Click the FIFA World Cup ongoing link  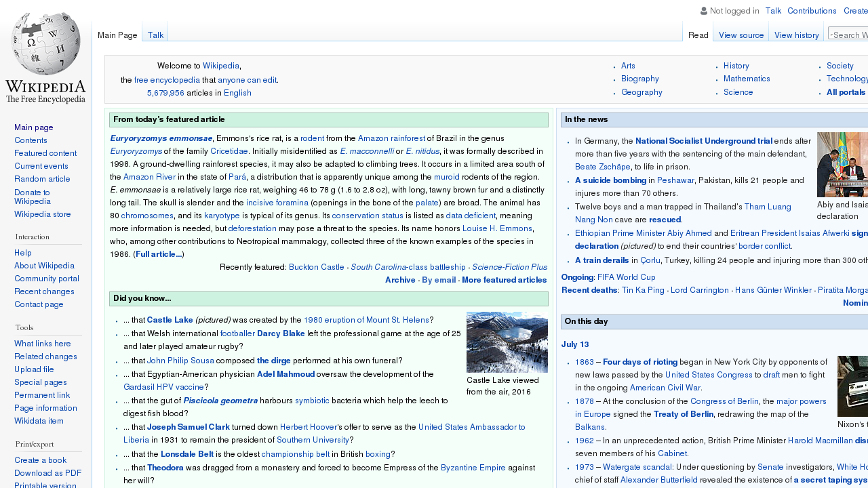click(x=627, y=277)
